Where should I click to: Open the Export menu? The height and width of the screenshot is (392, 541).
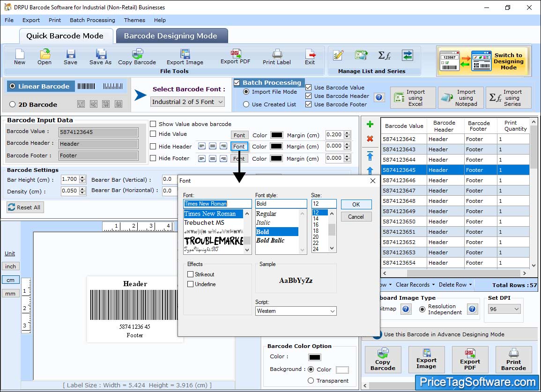31,20
